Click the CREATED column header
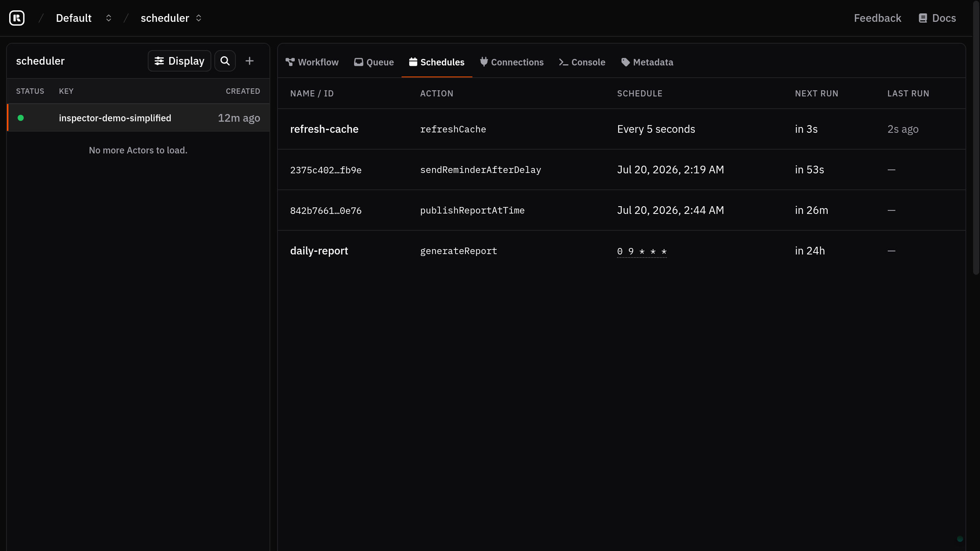This screenshot has width=980, height=551. (x=243, y=91)
